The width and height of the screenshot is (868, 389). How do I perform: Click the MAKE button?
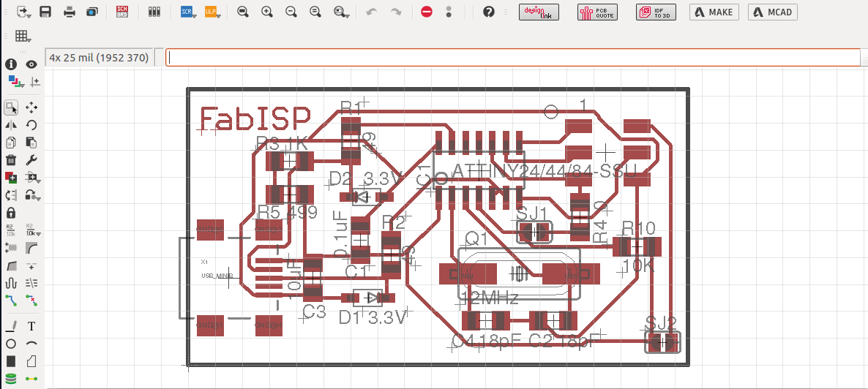point(714,12)
